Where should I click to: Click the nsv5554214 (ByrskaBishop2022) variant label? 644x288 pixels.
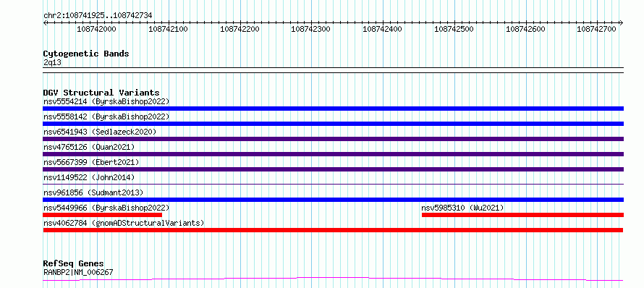(x=106, y=101)
